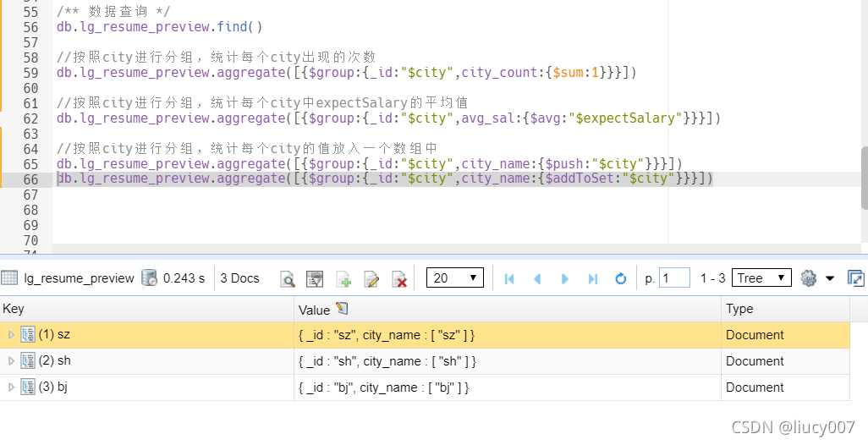
Task: Delete document using red X icon
Action: point(399,278)
